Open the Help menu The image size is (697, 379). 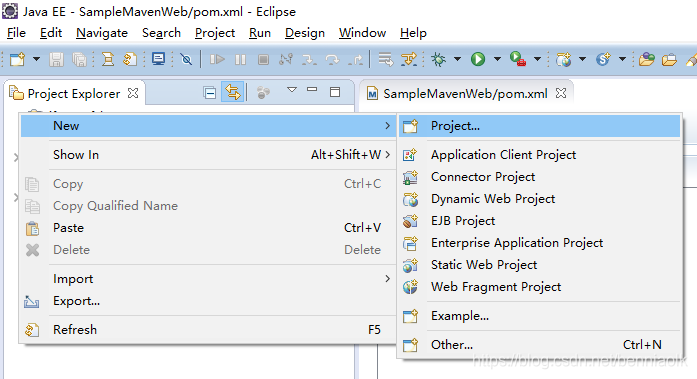click(x=413, y=33)
